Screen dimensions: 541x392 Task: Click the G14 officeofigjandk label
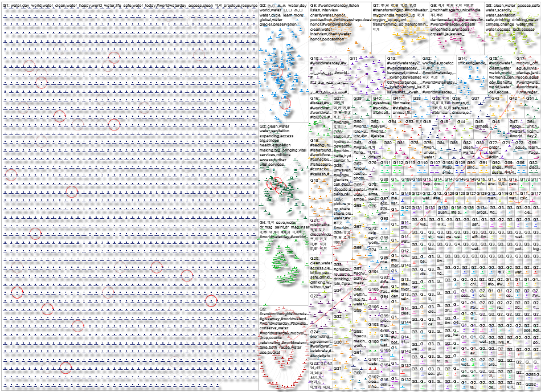point(472,61)
